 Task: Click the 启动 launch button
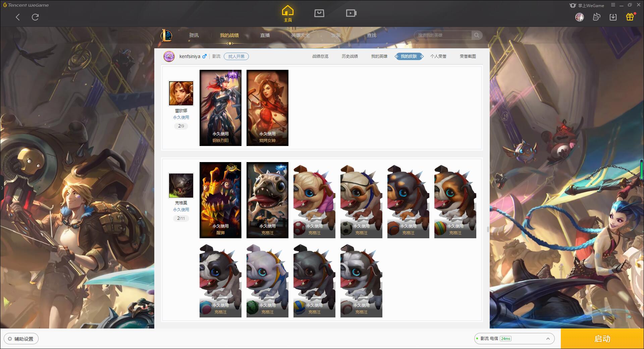tap(602, 339)
